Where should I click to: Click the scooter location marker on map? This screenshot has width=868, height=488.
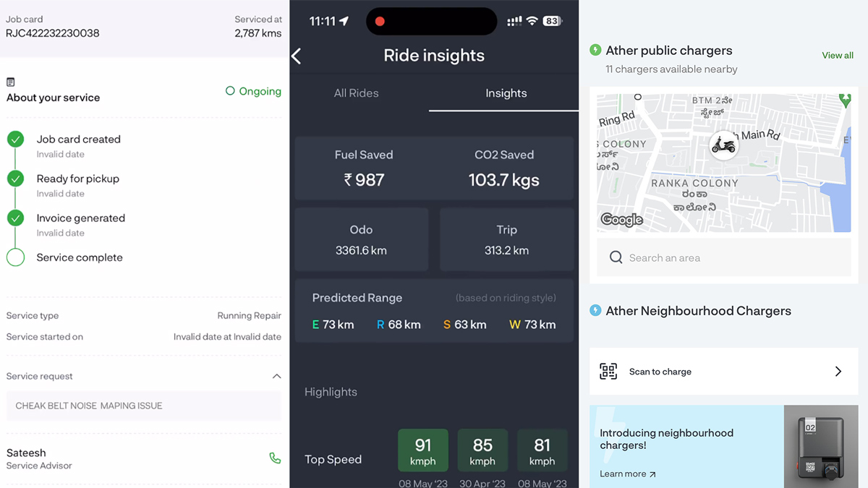[x=723, y=145]
